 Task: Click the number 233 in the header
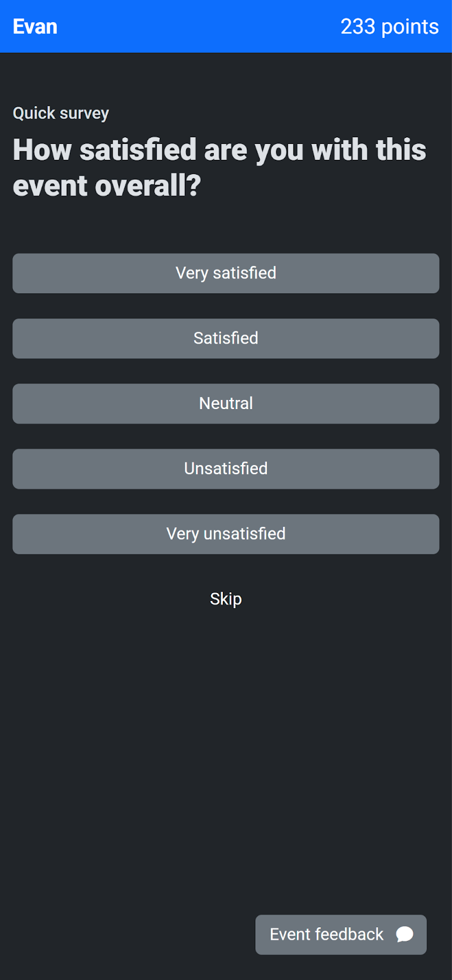click(x=358, y=27)
